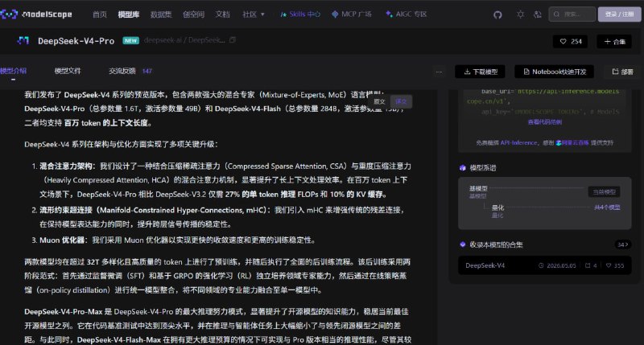Click the DeepSeek-V4-Pro title
Screen dimensions: 644x345
(x=76, y=41)
